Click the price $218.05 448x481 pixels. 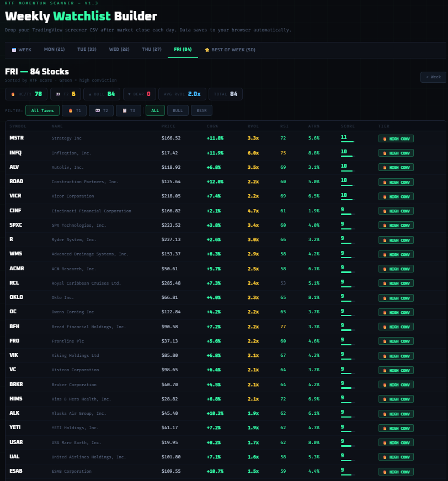tap(171, 196)
